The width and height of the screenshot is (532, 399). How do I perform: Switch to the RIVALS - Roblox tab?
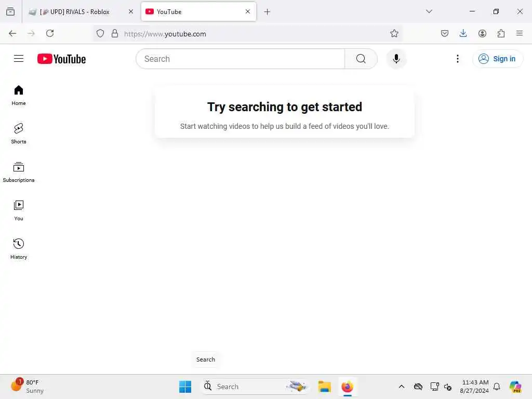[x=81, y=11]
